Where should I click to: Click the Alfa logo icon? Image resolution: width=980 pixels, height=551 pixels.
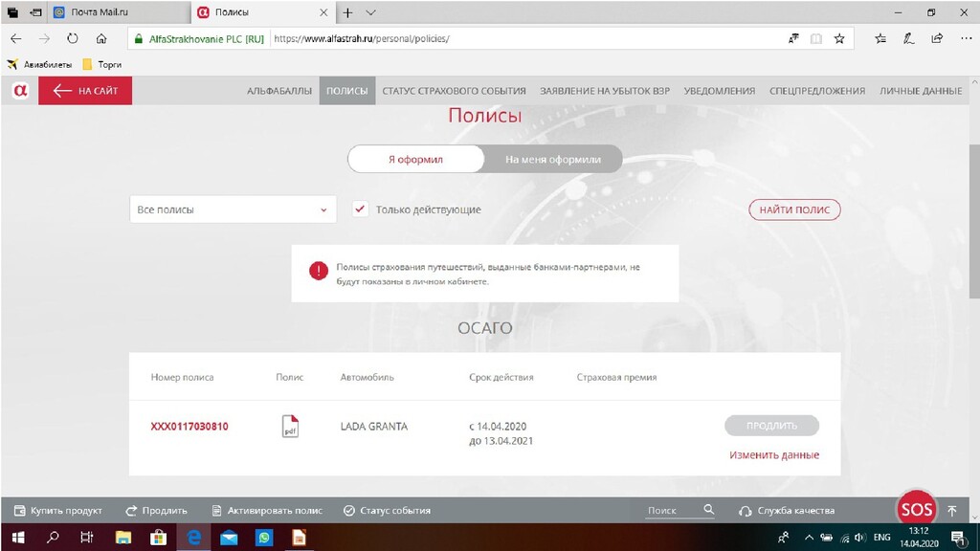pyautogui.click(x=21, y=91)
